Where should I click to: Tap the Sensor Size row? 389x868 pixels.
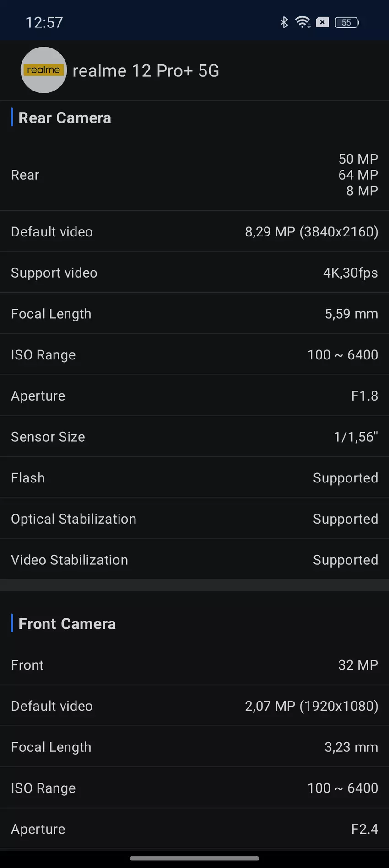pos(194,437)
